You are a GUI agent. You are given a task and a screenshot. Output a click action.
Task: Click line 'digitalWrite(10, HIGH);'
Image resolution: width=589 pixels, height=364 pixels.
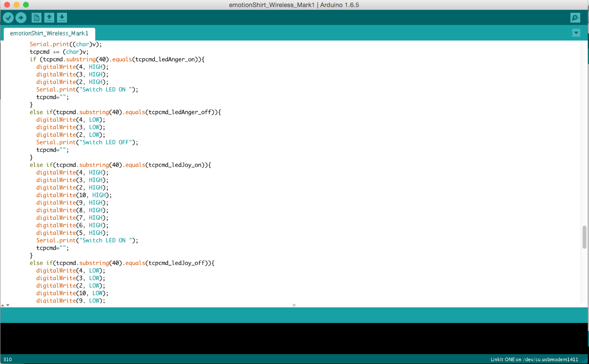74,195
